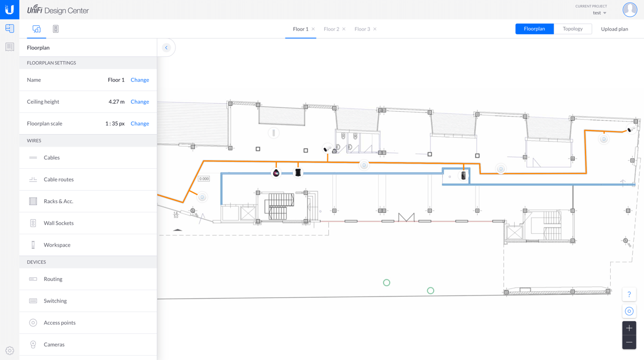Open the reports list sidebar icon

point(10,47)
